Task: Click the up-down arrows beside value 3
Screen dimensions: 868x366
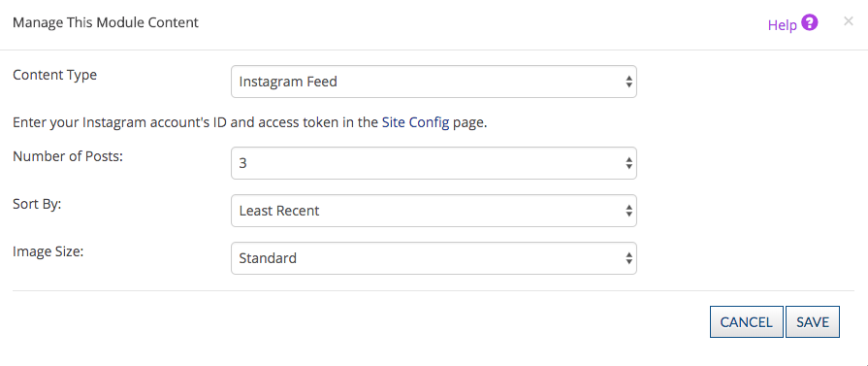Action: 628,163
